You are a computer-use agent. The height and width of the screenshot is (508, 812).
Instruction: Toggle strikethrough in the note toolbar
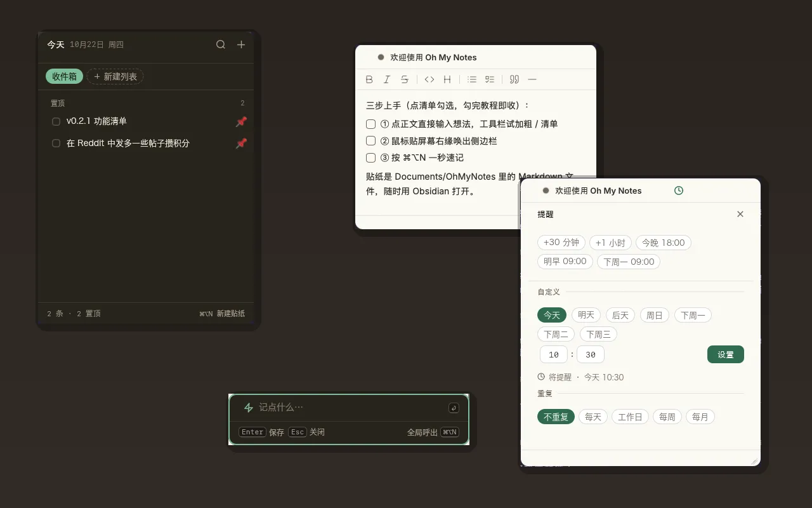(x=405, y=79)
